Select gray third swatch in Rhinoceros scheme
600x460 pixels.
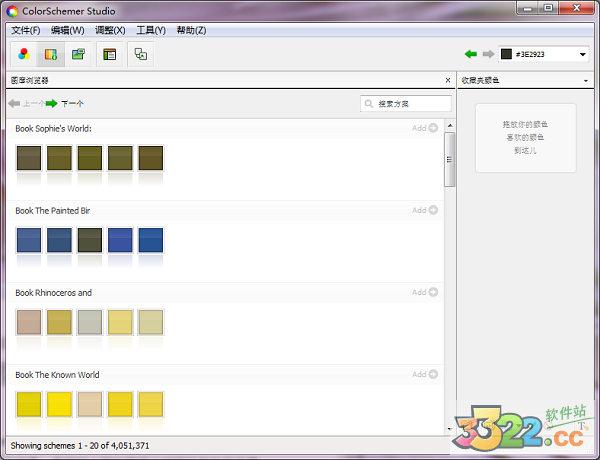90,322
